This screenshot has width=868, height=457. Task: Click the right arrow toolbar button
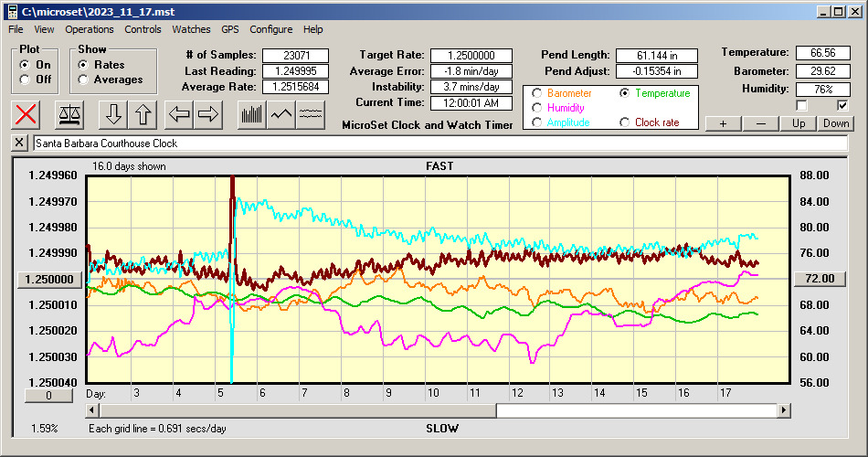[208, 114]
